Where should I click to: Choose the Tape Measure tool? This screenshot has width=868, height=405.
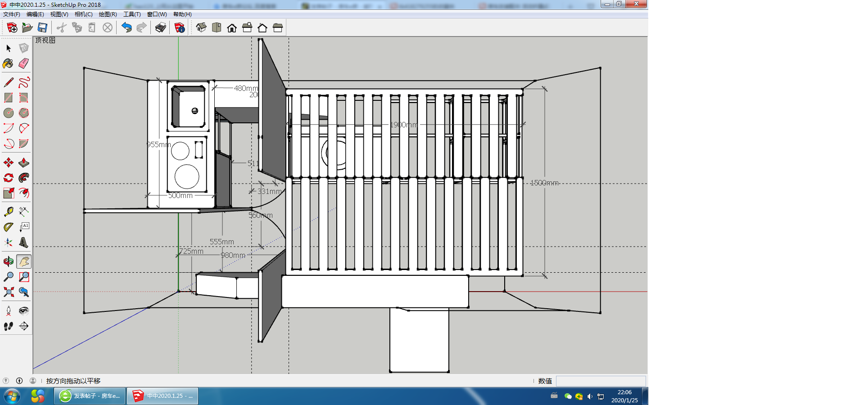click(x=8, y=211)
